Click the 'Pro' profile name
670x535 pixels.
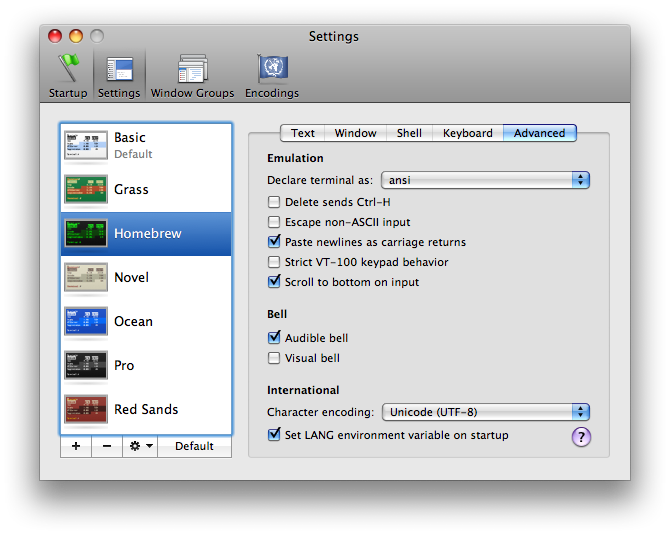pyautogui.click(x=124, y=365)
